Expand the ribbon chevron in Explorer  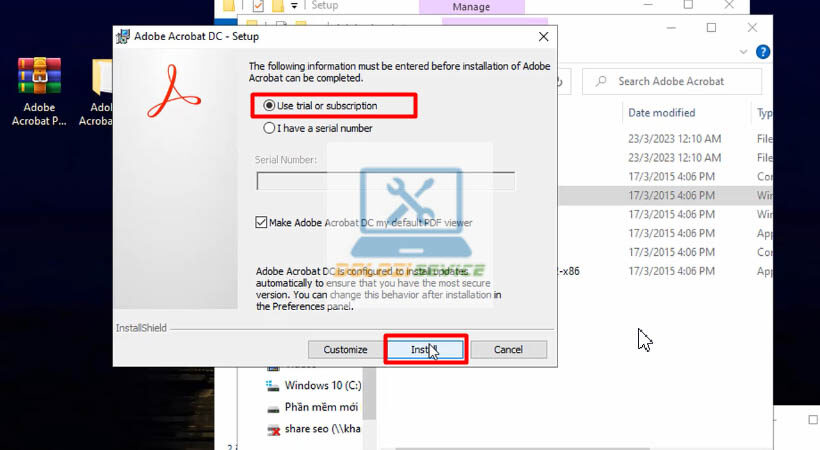(x=743, y=52)
